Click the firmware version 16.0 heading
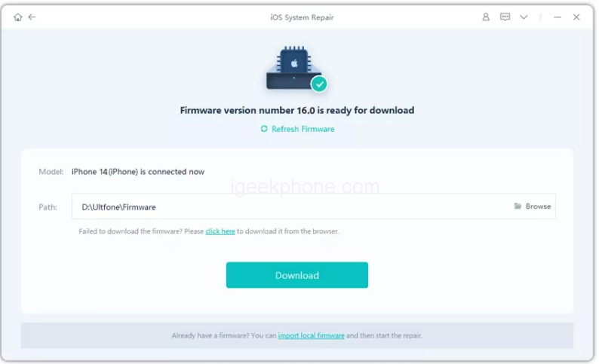The image size is (599, 364). coord(296,110)
